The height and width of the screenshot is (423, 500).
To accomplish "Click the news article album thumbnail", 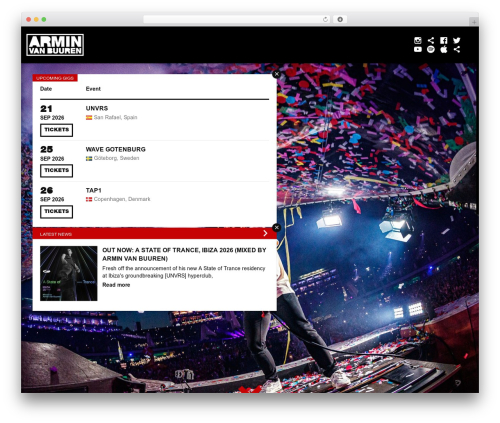I will click(x=69, y=273).
